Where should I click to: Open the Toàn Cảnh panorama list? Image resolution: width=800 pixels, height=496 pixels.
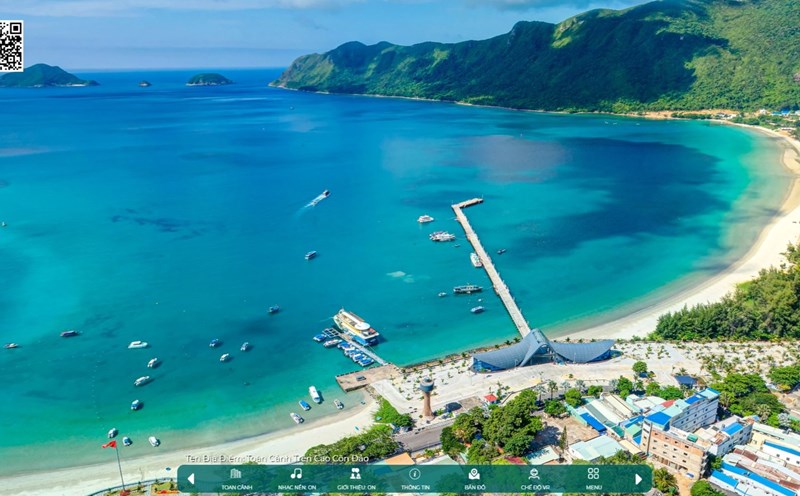click(236, 478)
